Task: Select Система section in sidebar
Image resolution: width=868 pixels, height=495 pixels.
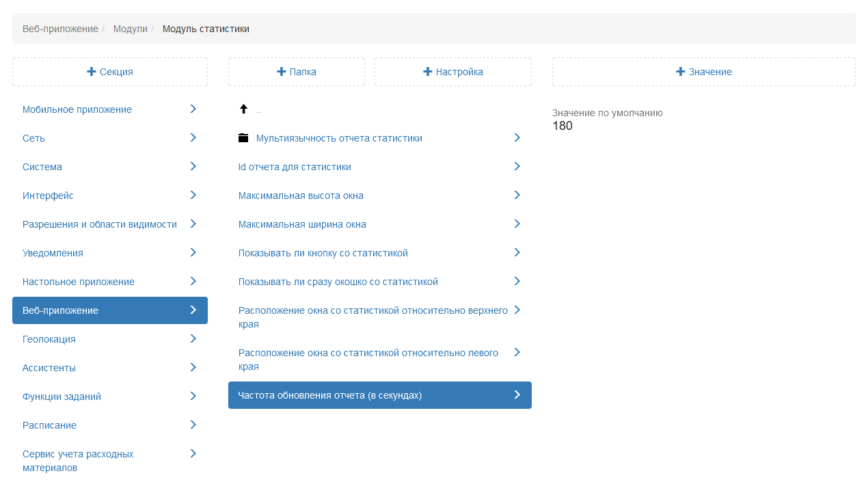Action: (42, 167)
